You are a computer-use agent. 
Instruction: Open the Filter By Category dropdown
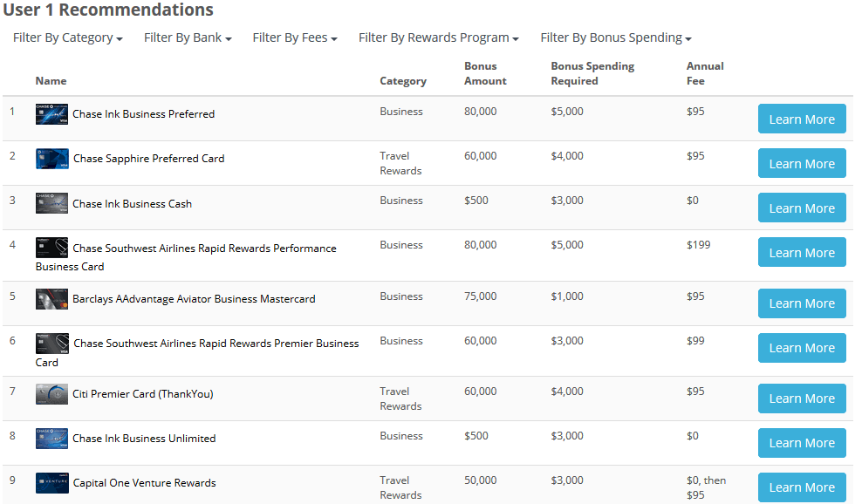(68, 37)
